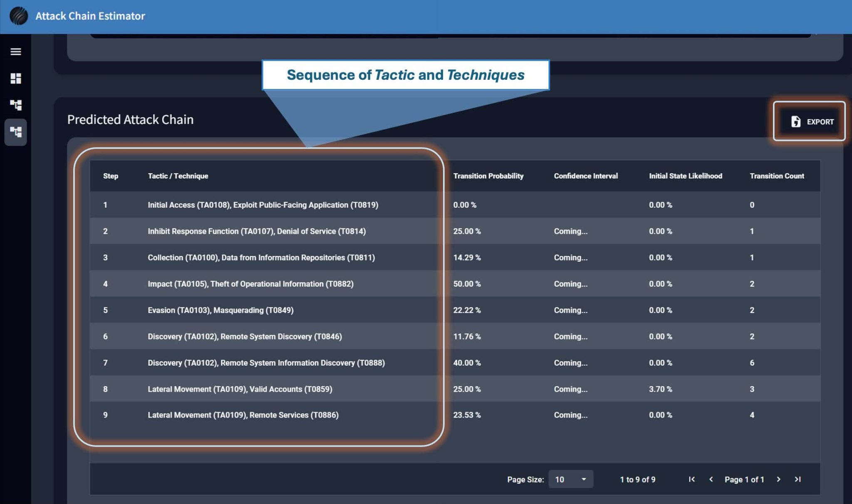This screenshot has width=852, height=504.
Task: Select the Inhibit Response Function (TA0107) row
Action: pyautogui.click(x=455, y=231)
